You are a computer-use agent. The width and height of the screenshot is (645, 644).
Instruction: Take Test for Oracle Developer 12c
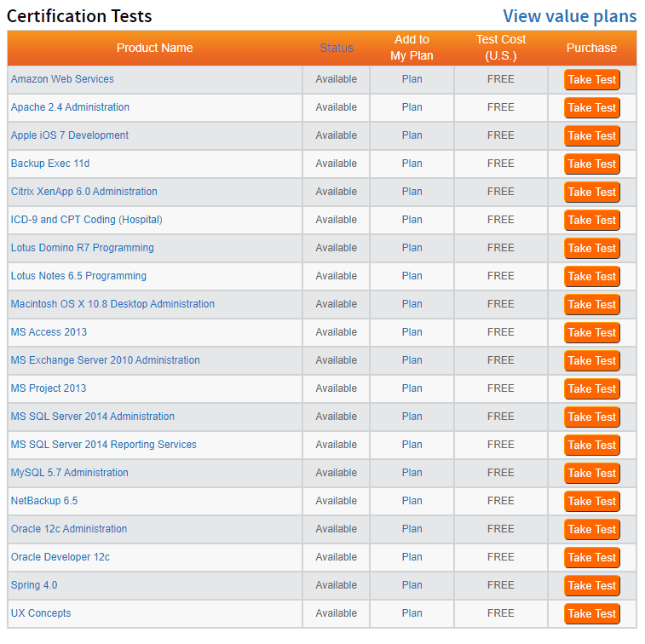click(x=591, y=557)
